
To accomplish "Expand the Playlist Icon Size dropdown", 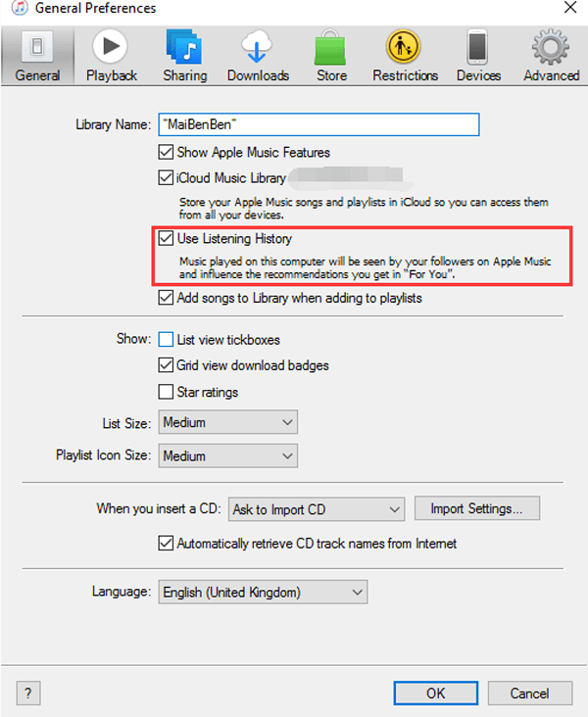I will click(227, 455).
